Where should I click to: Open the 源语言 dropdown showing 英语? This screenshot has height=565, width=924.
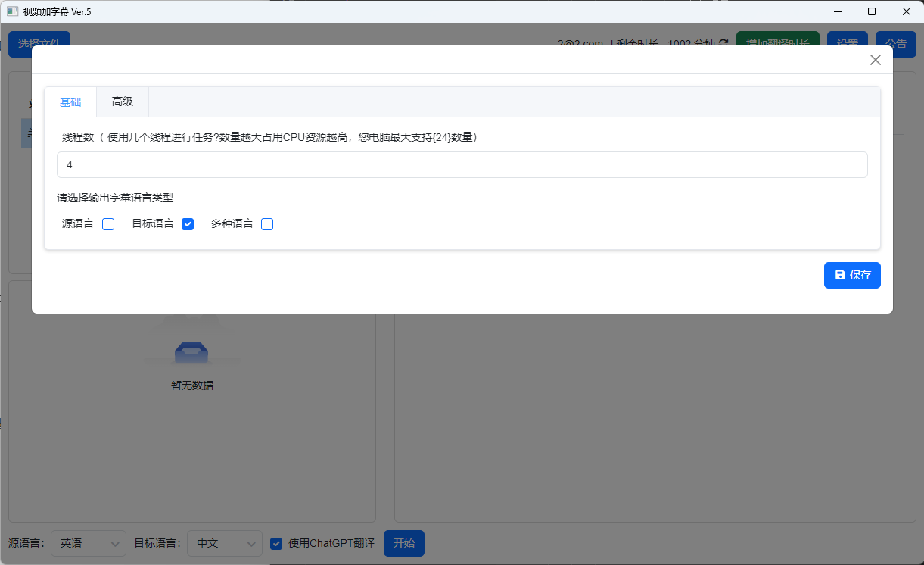pos(88,543)
